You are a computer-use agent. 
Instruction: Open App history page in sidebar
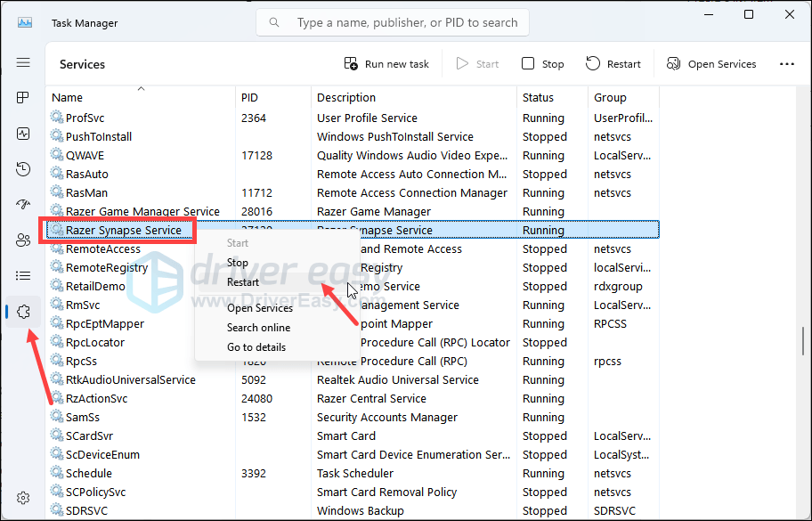(23, 169)
